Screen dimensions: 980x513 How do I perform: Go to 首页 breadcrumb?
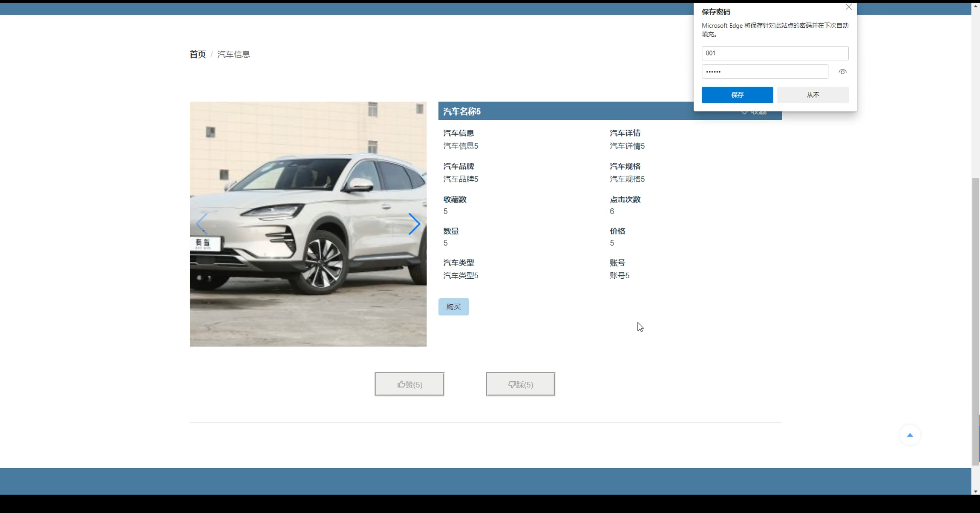198,54
